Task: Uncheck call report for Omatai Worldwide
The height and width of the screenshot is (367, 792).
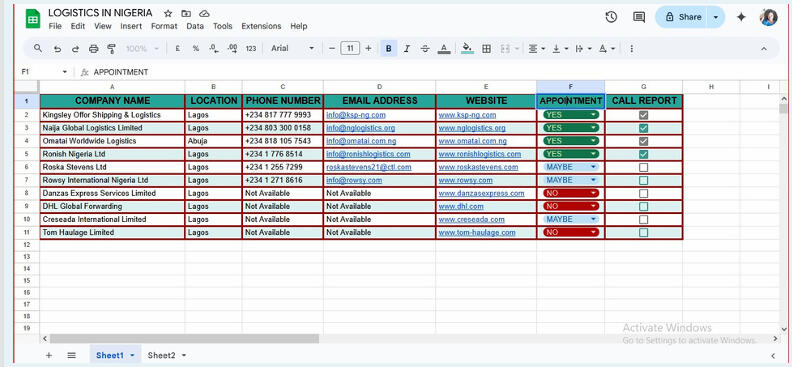Action: 643,141
